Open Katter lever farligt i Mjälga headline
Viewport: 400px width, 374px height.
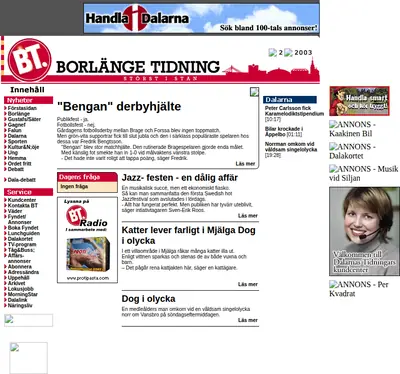[188, 235]
